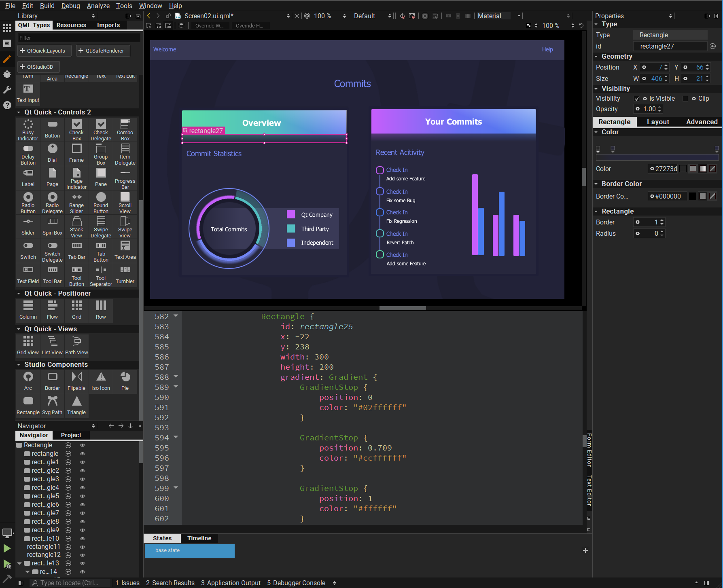The image size is (723, 588).
Task: Select the Path View icon
Action: [76, 342]
